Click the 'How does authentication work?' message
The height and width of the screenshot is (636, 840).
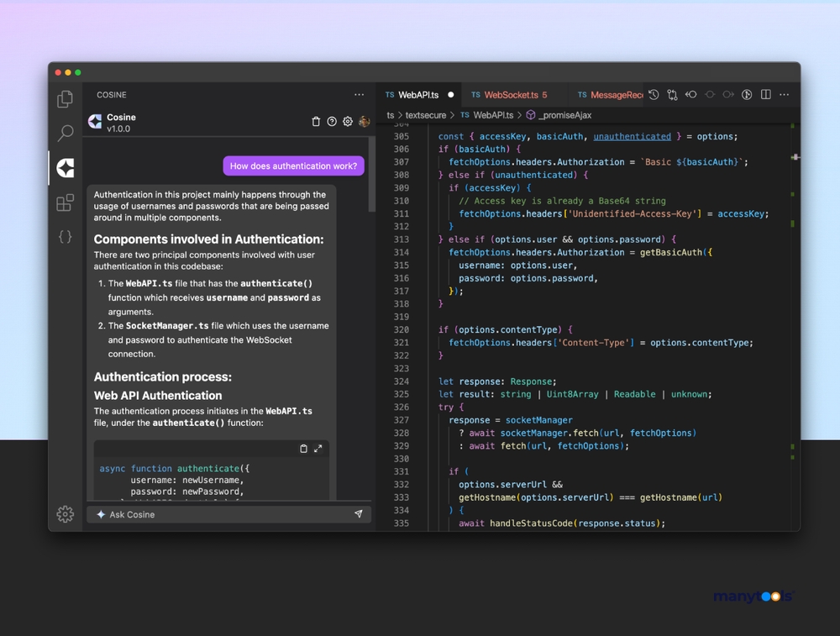click(x=293, y=166)
